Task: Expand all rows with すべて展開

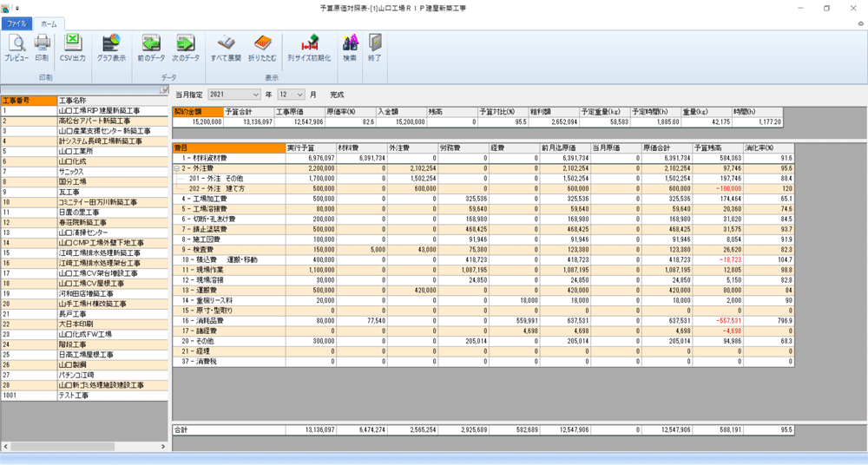Action: point(227,47)
